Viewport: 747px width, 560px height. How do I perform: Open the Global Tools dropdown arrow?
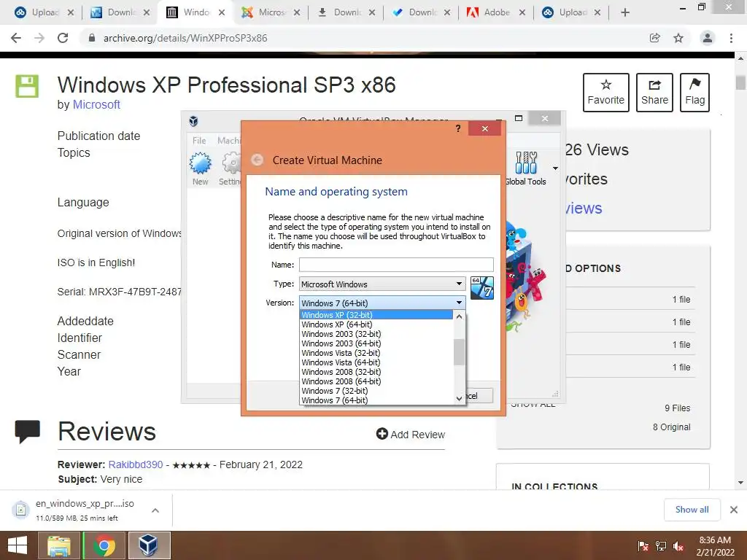(555, 168)
